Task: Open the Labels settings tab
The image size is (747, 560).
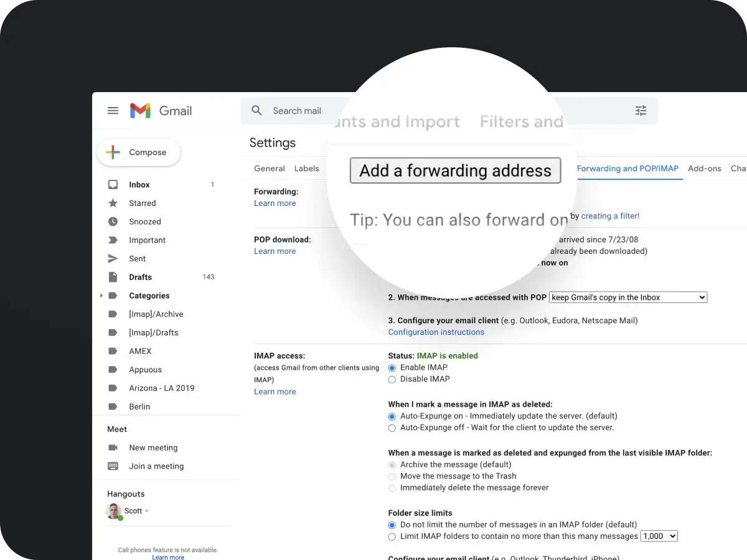Action: [306, 168]
